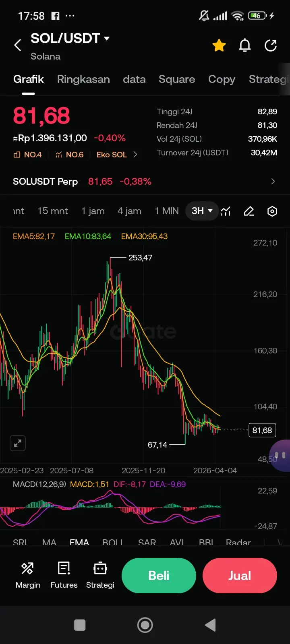This screenshot has width=290, height=644.
Task: Toggle the favorite star for SOL/USDT
Action: (x=219, y=45)
